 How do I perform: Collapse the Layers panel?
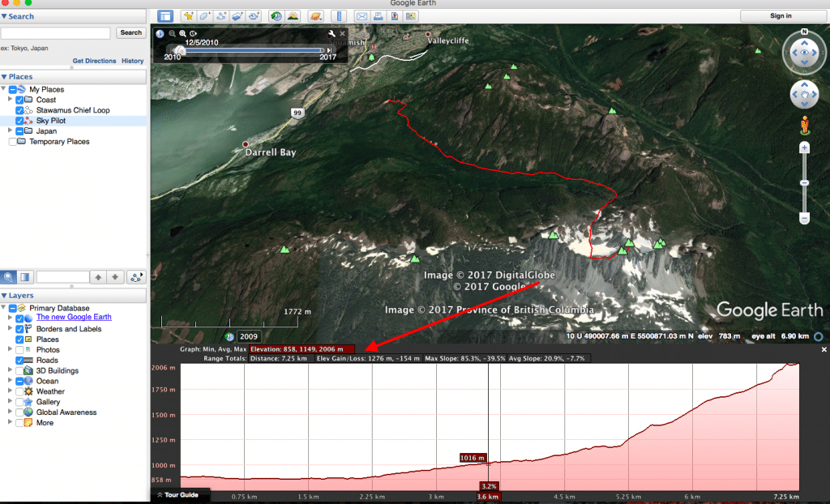[x=6, y=295]
